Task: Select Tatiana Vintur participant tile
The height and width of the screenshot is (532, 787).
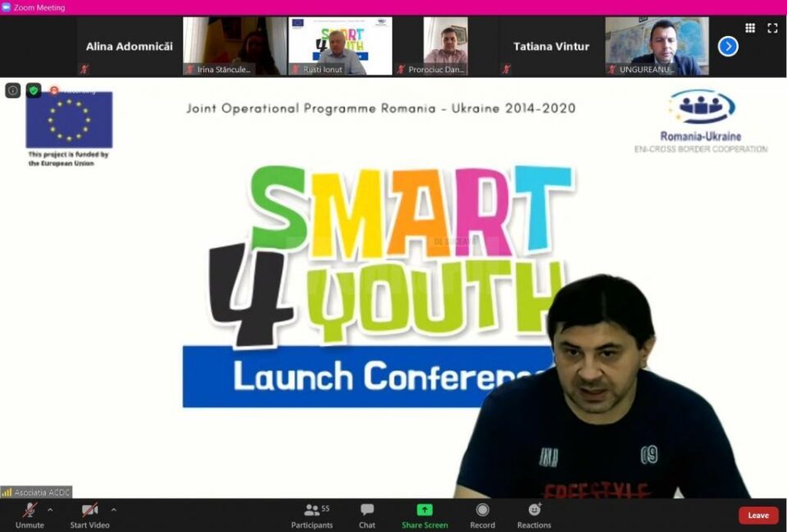Action: 551,46
